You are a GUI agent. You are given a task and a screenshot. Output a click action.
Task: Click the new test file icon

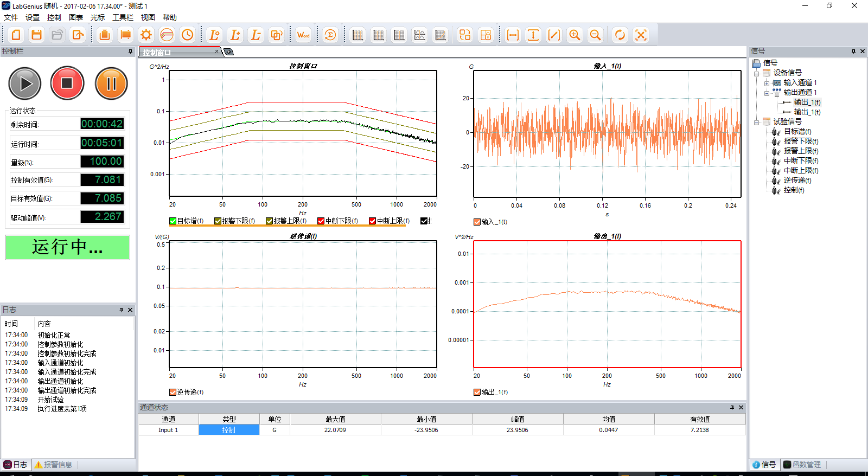pos(16,35)
